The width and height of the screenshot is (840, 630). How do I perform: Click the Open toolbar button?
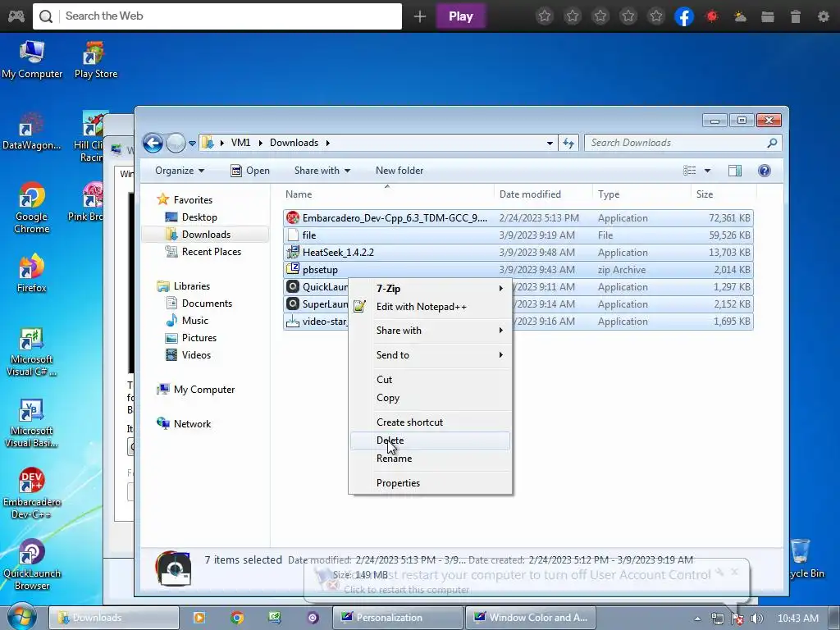click(250, 171)
